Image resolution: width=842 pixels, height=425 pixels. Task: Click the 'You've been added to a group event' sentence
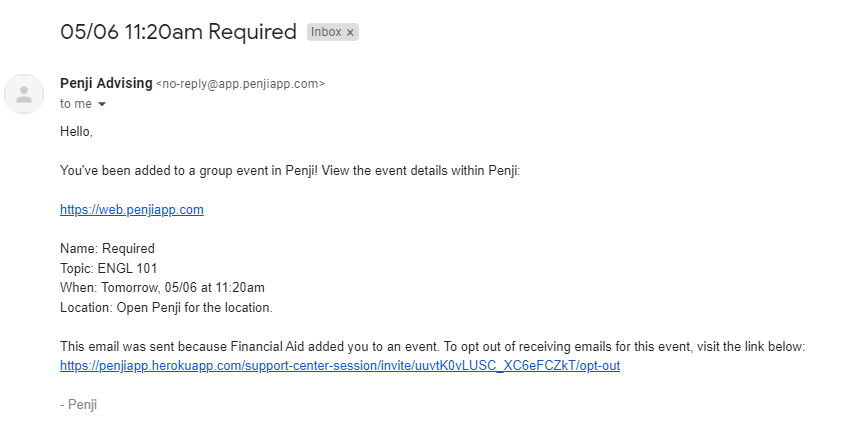(x=188, y=171)
